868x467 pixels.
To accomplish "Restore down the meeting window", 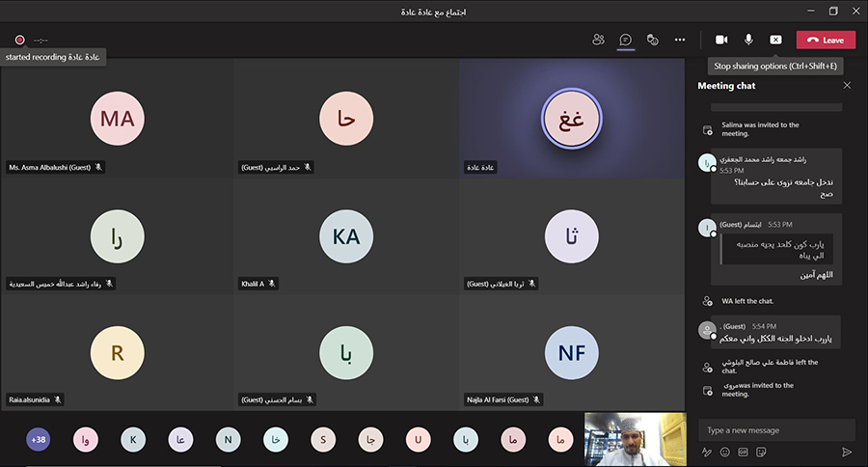I will (833, 11).
